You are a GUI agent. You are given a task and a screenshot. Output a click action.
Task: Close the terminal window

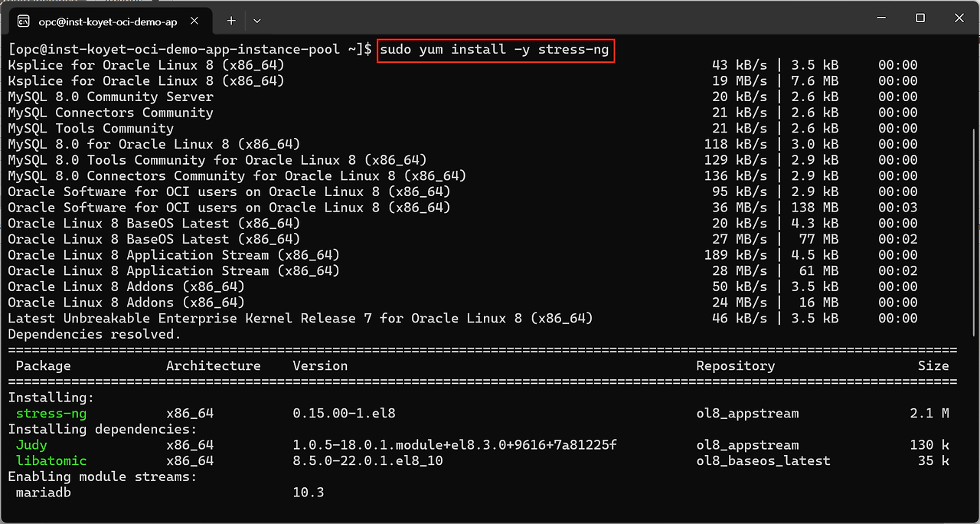959,18
